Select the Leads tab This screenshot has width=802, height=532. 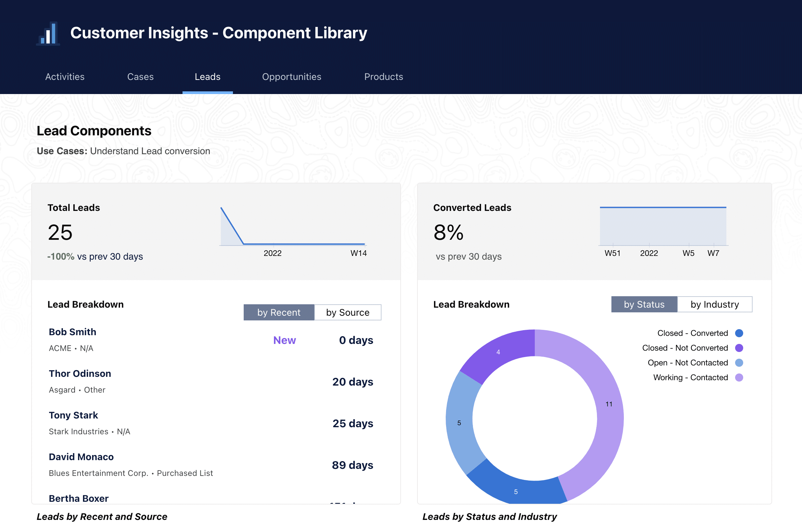207,77
